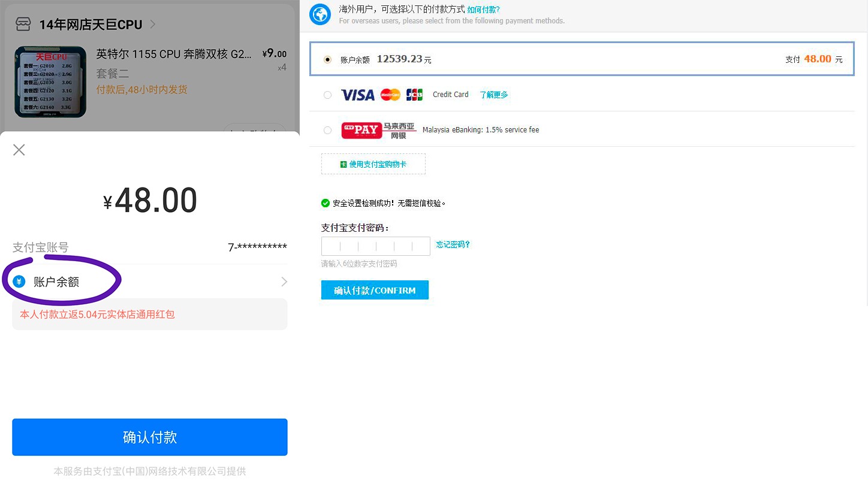Click the ¥9.00 unit price
The height and width of the screenshot is (484, 868).
(275, 53)
